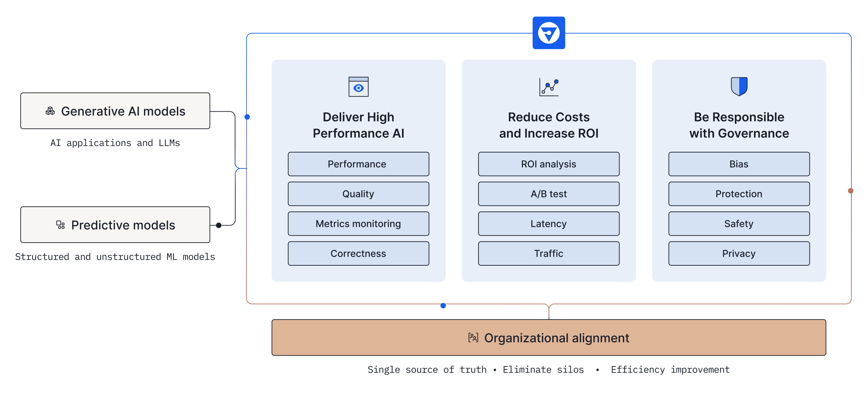Screen dimensions: 868x394
Task: Click the Latency box
Action: [x=549, y=224]
